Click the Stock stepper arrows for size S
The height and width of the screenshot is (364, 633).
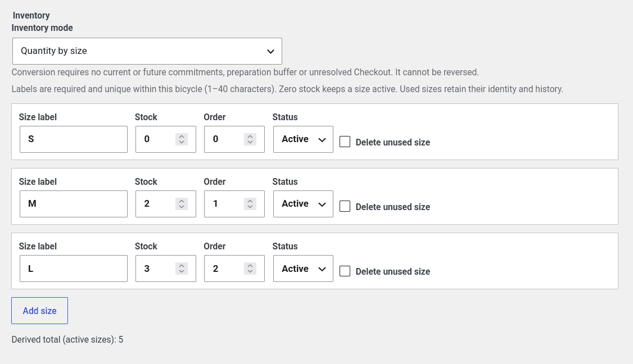click(182, 139)
